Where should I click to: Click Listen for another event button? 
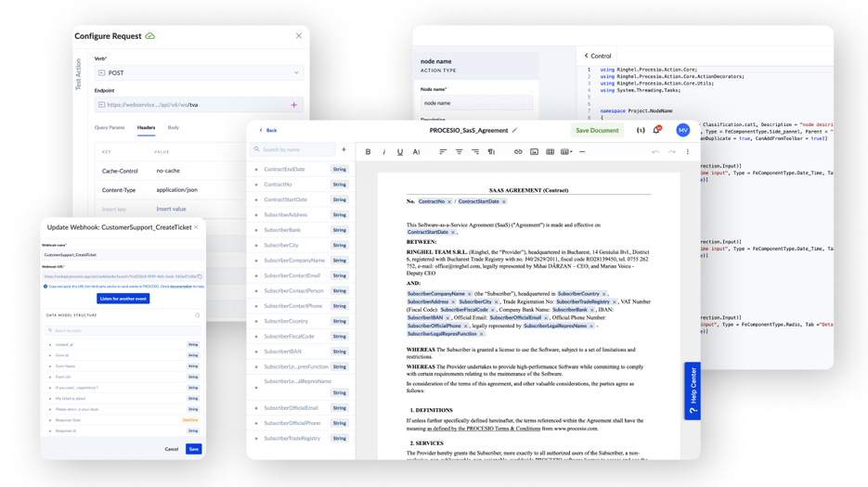123,299
